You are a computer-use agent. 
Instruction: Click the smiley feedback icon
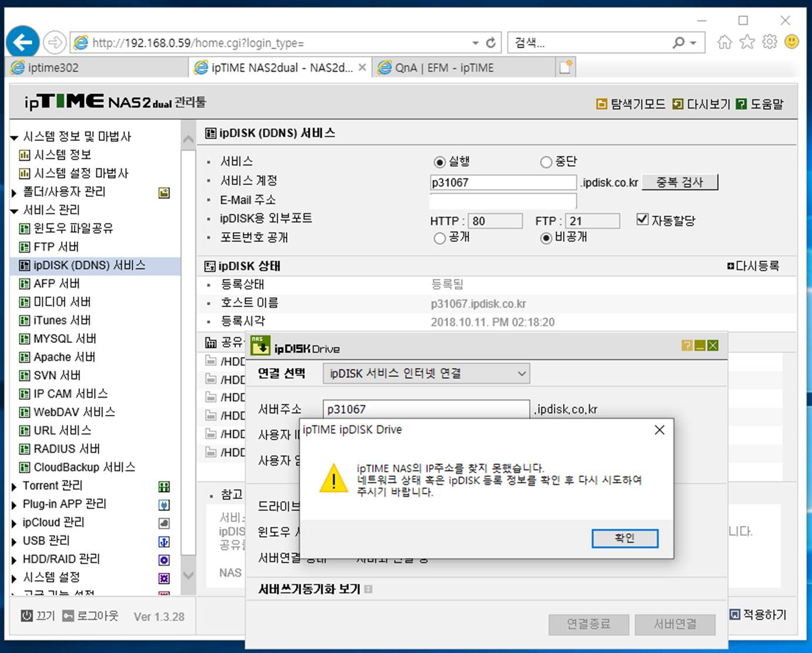pos(791,42)
